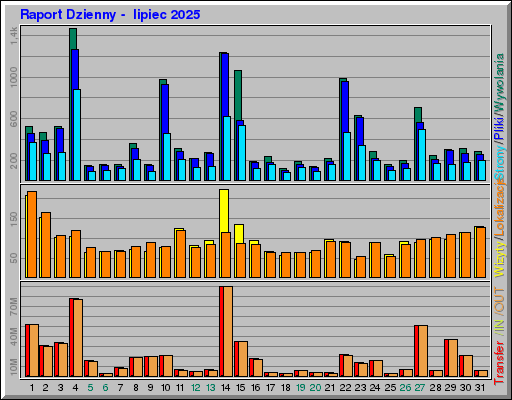Click day label 31 on the x-axis
Screen dimensions: 512x400
coord(480,388)
